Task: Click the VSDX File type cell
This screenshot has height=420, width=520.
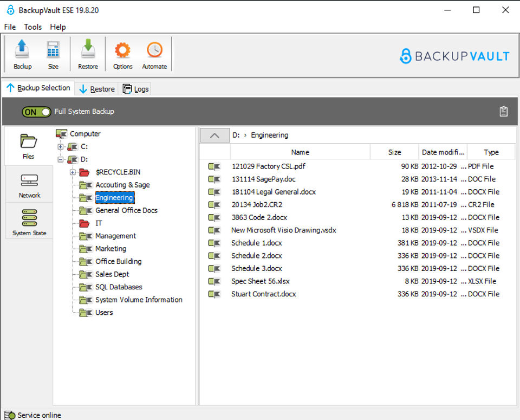Action: click(483, 230)
